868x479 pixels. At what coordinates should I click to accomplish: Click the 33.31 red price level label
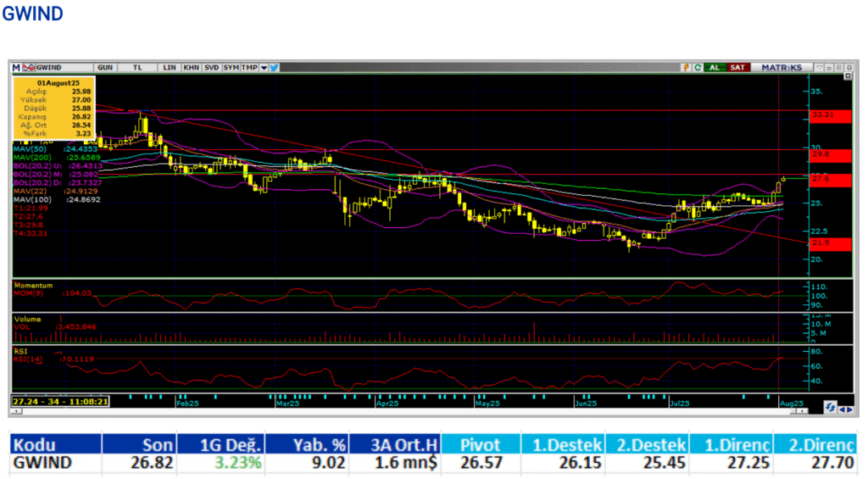(831, 116)
